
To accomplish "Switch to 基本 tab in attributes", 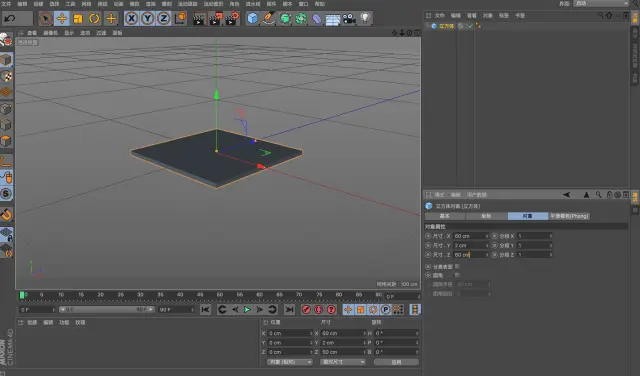I will pyautogui.click(x=445, y=216).
